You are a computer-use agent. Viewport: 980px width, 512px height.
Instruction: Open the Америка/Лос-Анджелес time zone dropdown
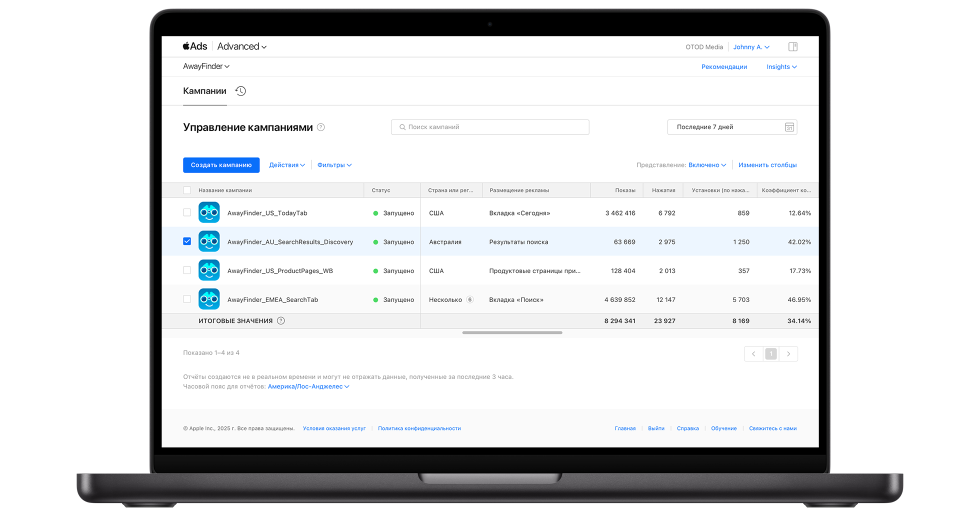point(308,386)
